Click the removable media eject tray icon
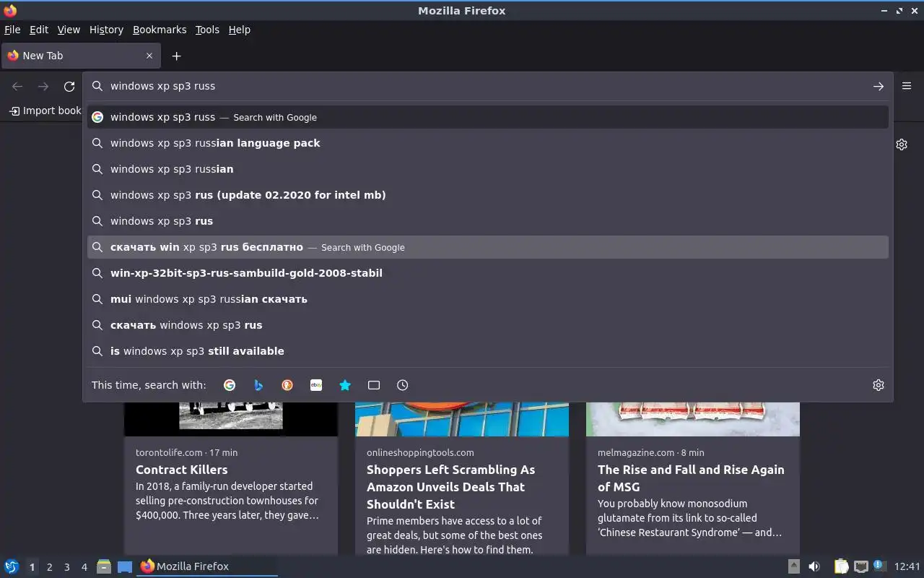The width and height of the screenshot is (924, 578). tap(793, 566)
